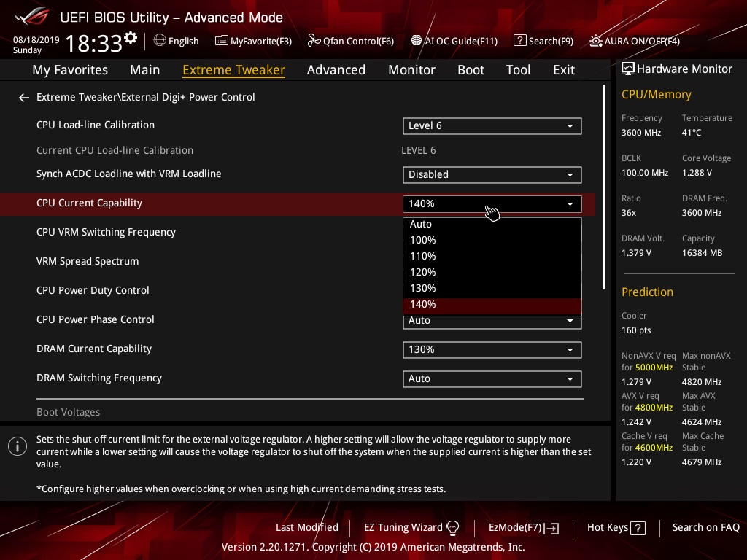The image size is (747, 560).
Task: Click the EzMode(F7) exit arrow icon
Action: coord(551,528)
